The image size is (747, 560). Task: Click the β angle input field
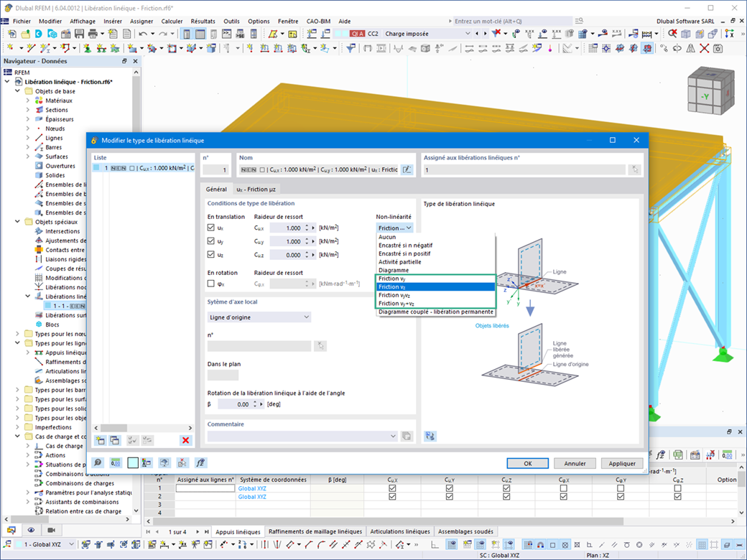[x=235, y=403]
